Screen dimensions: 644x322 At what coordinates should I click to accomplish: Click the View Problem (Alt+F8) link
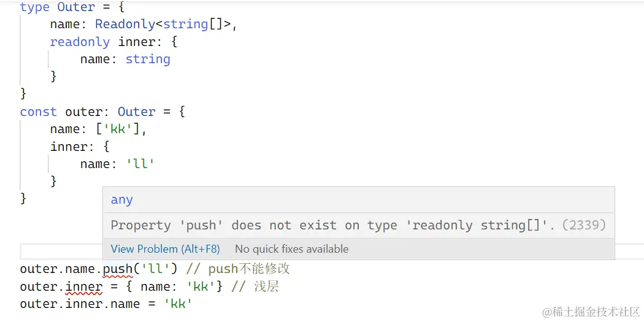tap(165, 249)
